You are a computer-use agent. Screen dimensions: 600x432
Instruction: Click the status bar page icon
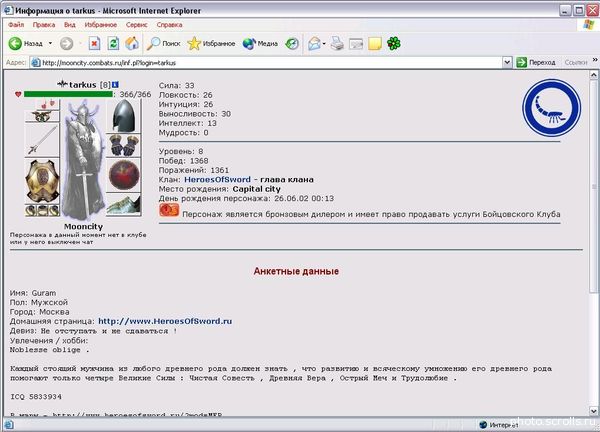8,425
